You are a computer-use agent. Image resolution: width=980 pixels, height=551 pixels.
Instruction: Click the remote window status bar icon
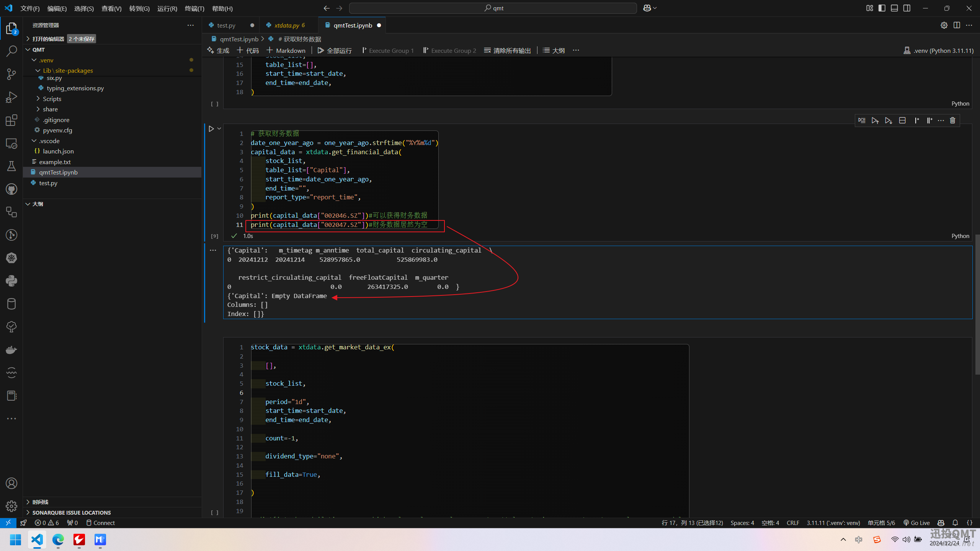(x=8, y=523)
